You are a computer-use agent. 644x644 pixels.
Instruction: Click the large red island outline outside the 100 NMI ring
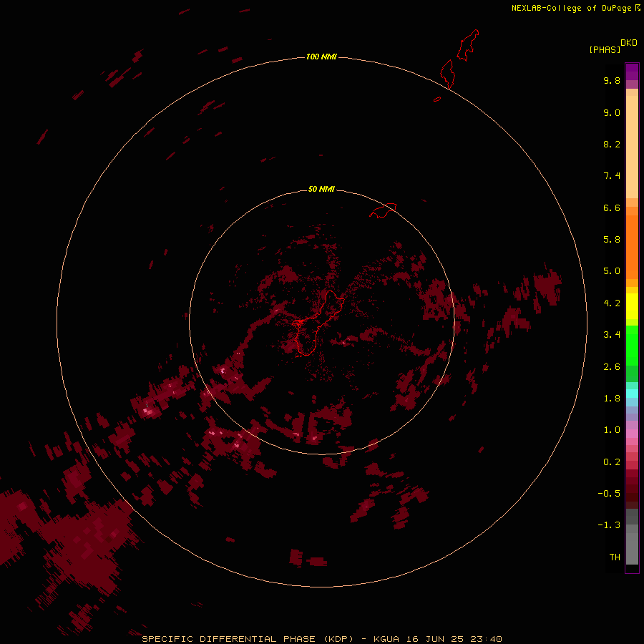pyautogui.click(x=468, y=45)
